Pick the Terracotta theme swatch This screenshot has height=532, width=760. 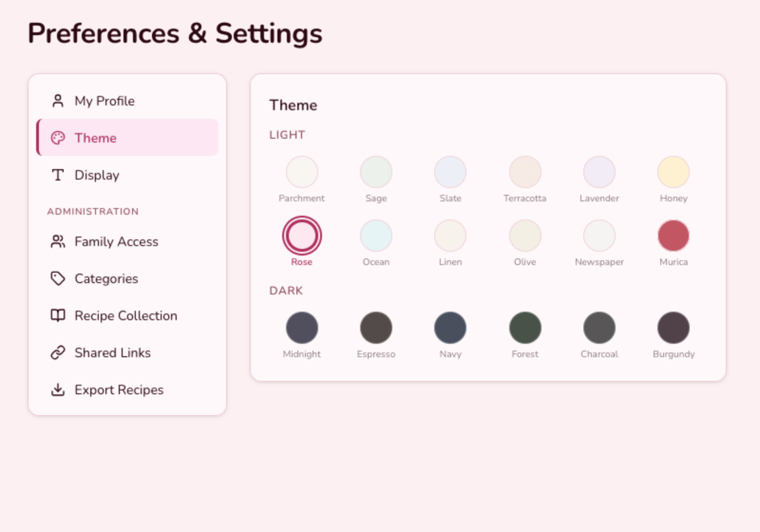point(525,172)
